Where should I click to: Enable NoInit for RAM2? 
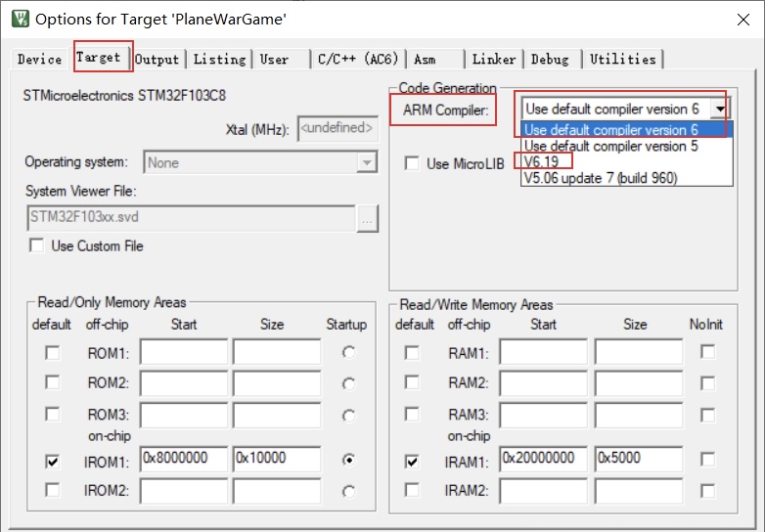(708, 383)
